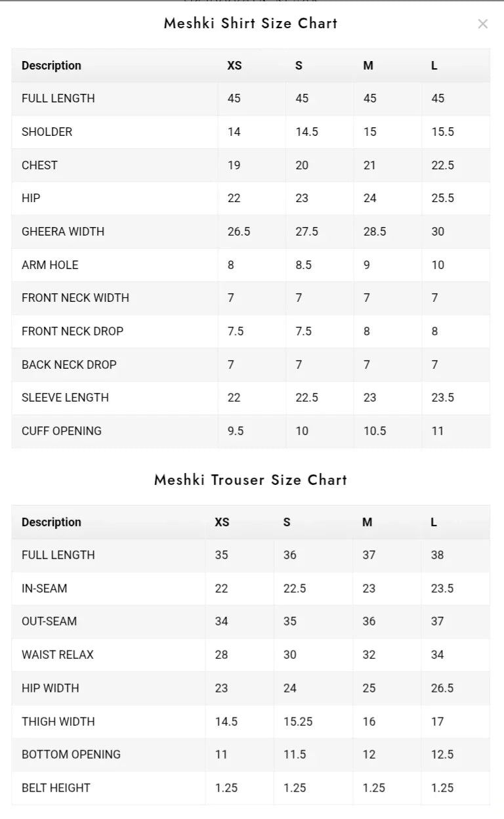Click FRONT NECK DROP row label

pos(72,331)
